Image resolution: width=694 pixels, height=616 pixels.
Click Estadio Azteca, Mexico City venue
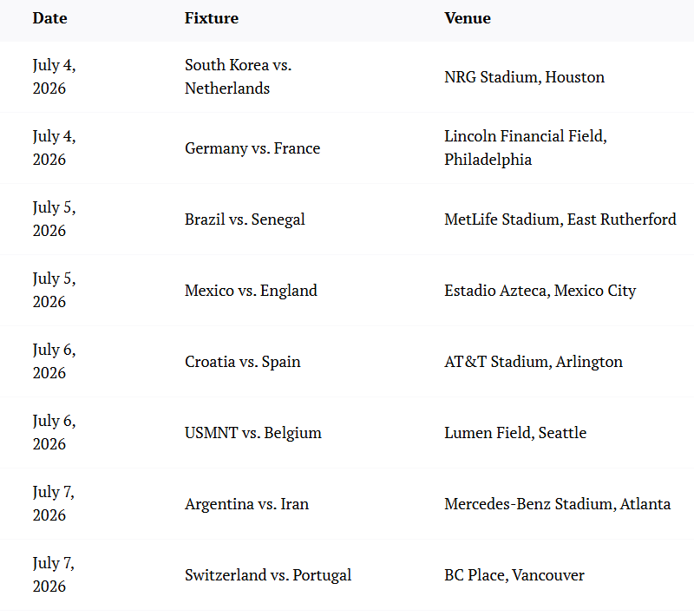coord(540,291)
